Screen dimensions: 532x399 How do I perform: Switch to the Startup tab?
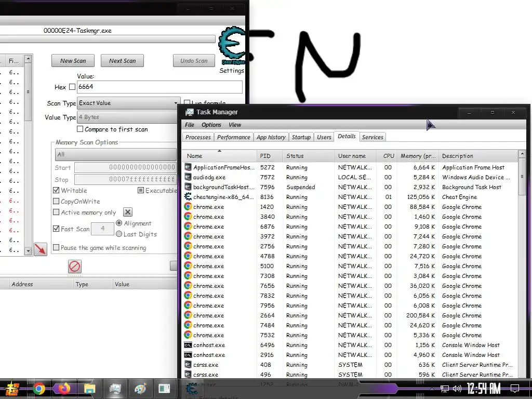pyautogui.click(x=301, y=137)
